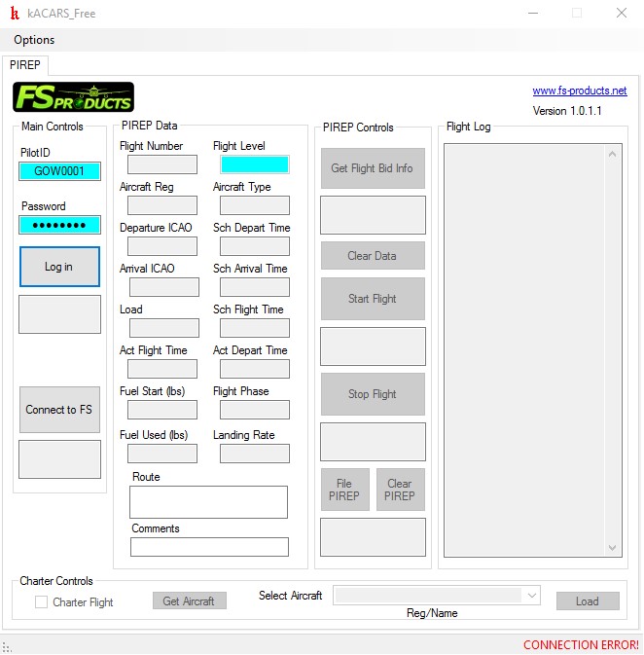Click the Stop Flight button

[x=373, y=394]
